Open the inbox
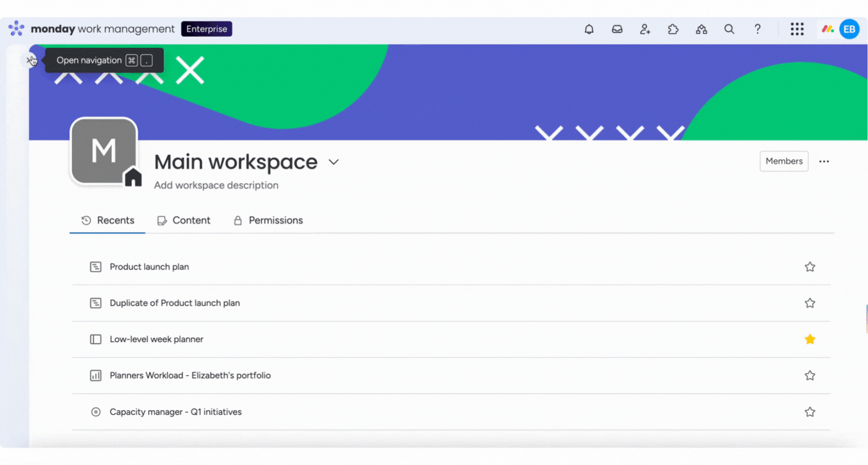 617,29
